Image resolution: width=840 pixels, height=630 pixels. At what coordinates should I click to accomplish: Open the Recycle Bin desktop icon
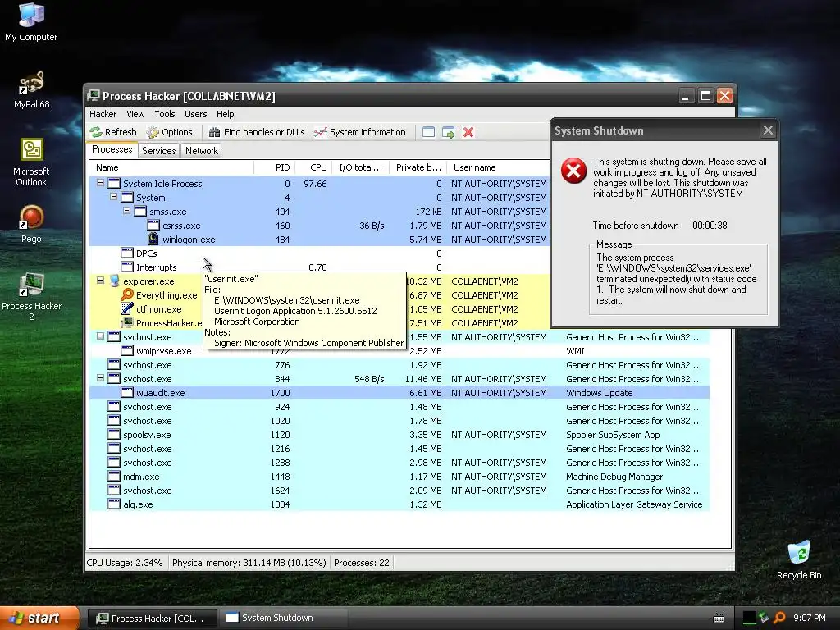tap(799, 559)
